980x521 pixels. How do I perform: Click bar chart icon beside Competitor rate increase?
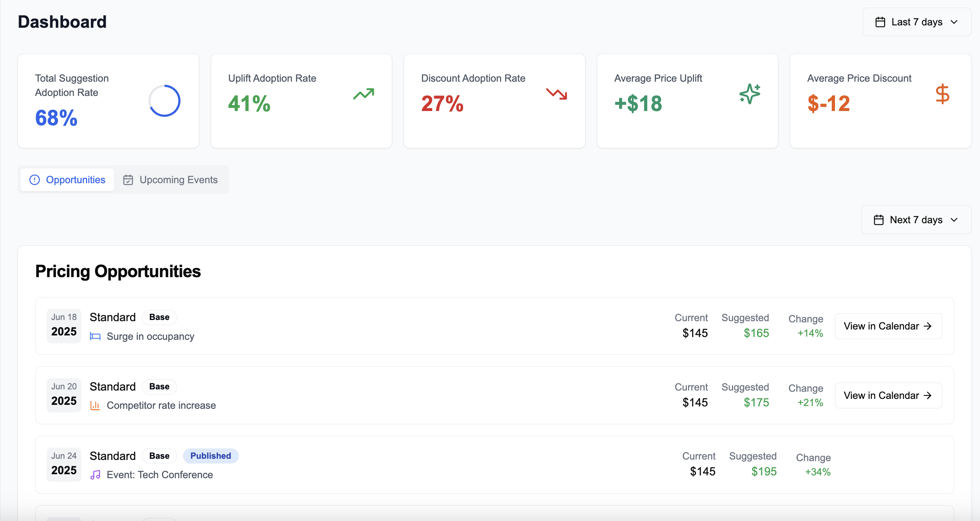[95, 405]
